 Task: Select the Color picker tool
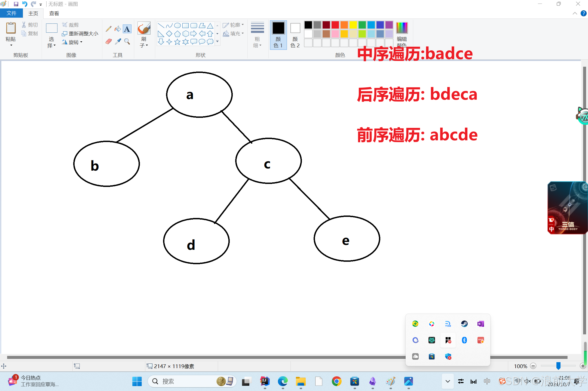click(118, 41)
